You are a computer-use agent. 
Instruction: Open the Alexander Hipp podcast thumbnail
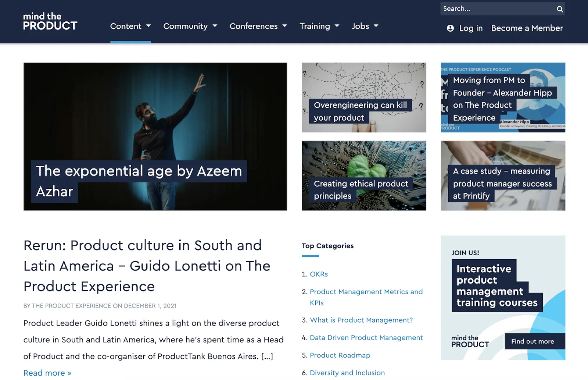click(x=503, y=97)
